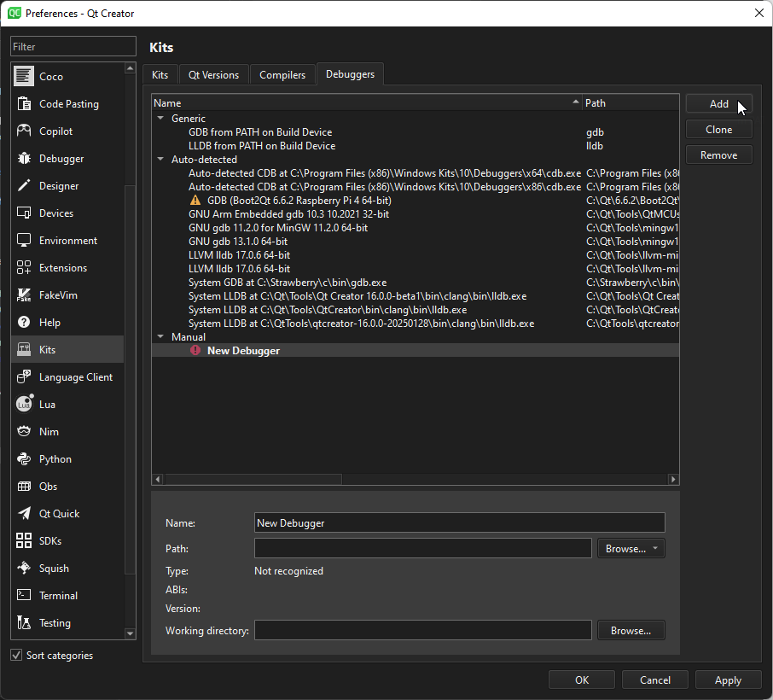Switch to the Kits tab
773x700 pixels.
click(160, 75)
